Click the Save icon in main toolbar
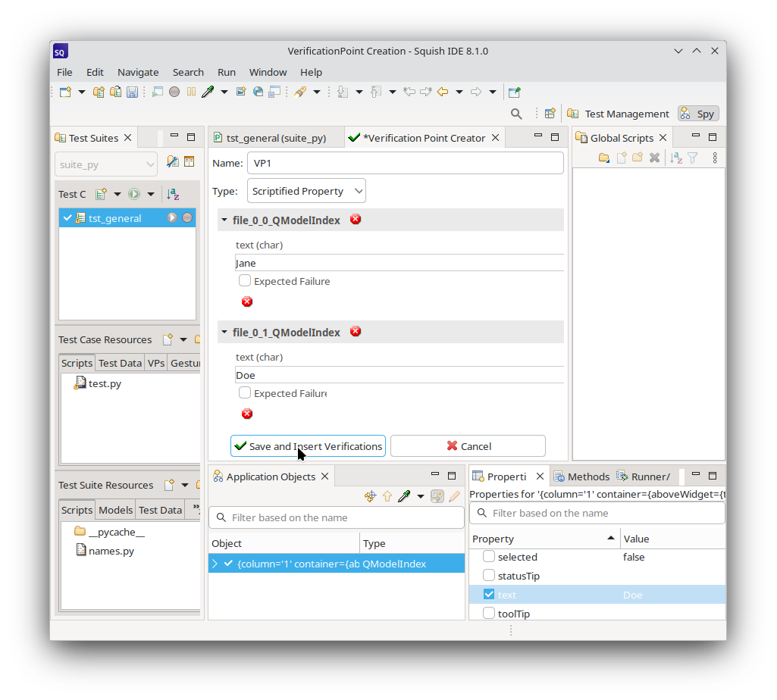777x700 pixels. pyautogui.click(x=132, y=92)
